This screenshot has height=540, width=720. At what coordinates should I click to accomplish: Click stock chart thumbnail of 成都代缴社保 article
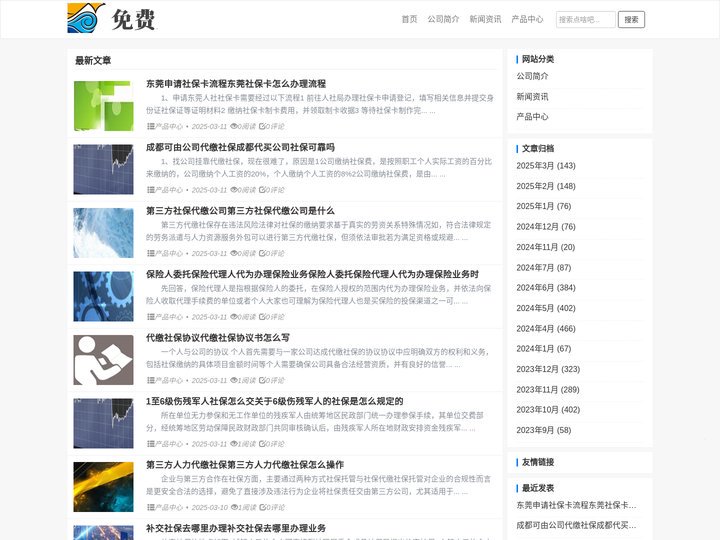tap(103, 169)
